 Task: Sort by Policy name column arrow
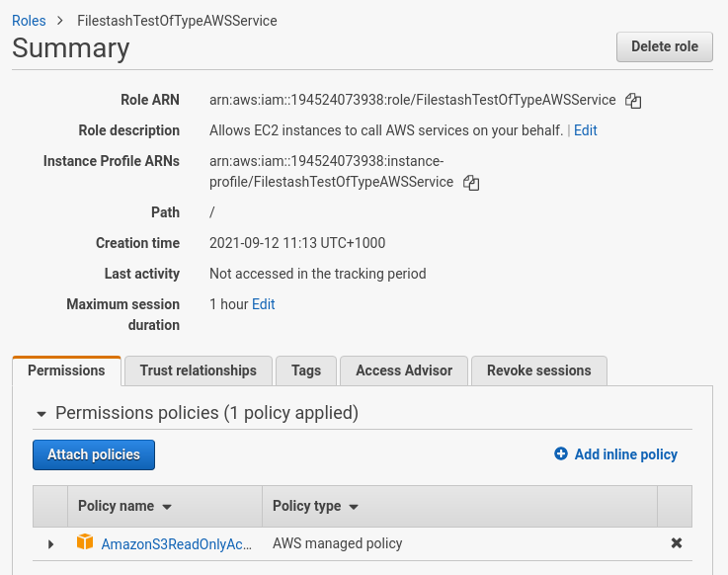[167, 507]
